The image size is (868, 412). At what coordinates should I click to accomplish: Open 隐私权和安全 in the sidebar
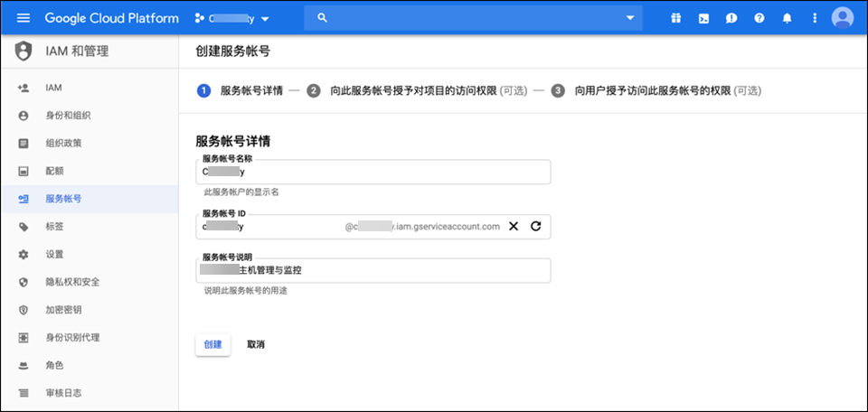click(72, 282)
